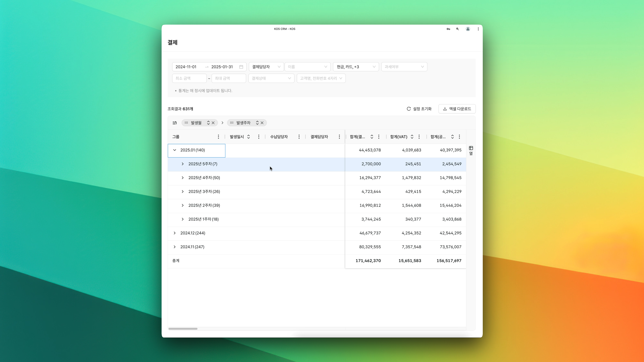This screenshot has height=362, width=644.
Task: Collapse the 2025.01 group row
Action: click(175, 150)
